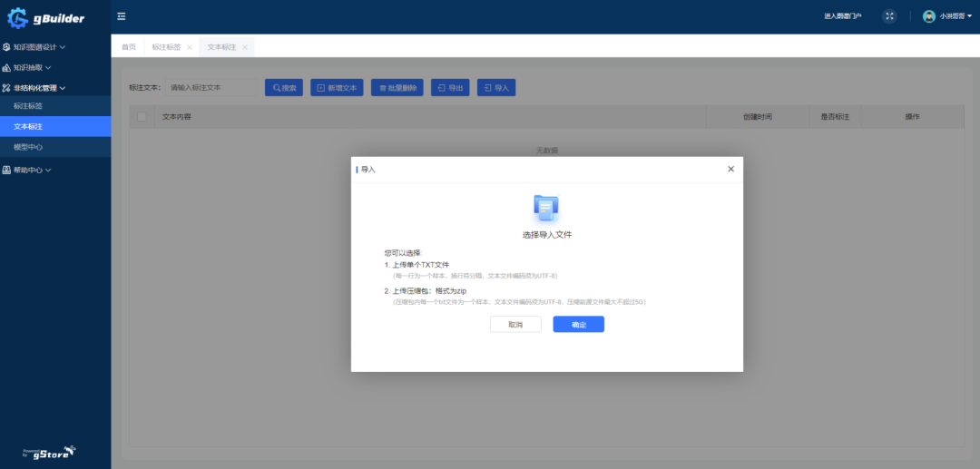Screen dimensions: 980x469
Task: Click 非结构化管理 menu icon
Action: (6, 88)
